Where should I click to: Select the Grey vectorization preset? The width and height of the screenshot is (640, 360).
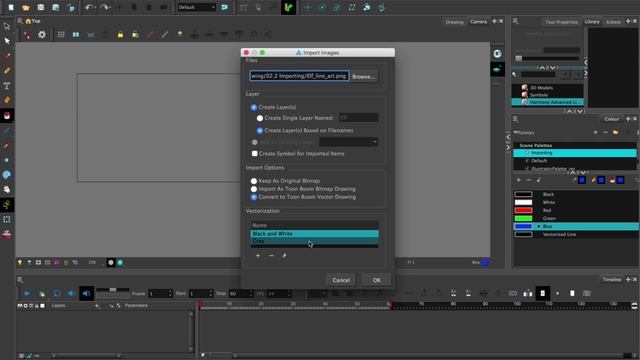(x=314, y=241)
